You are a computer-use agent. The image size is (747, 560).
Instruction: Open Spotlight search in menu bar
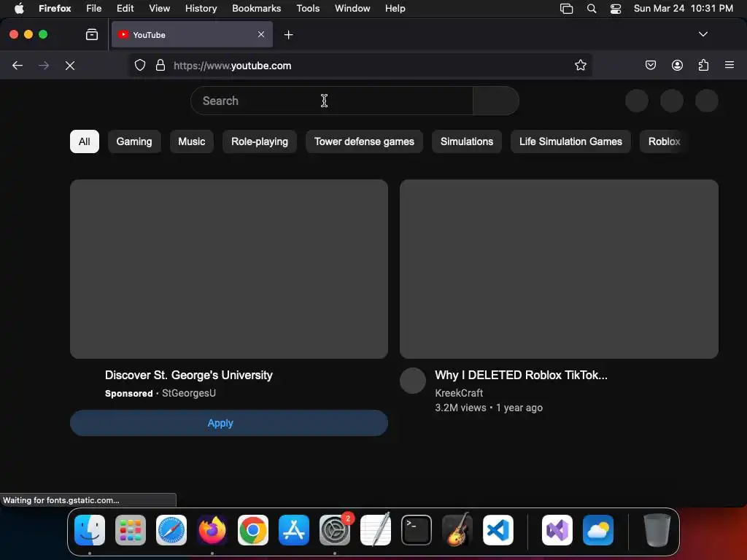tap(591, 8)
